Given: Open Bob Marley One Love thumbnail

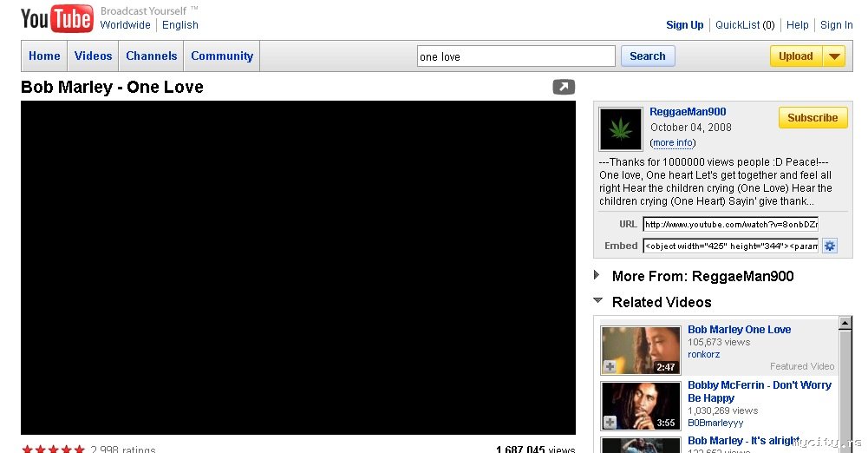Looking at the screenshot, I should (x=641, y=351).
